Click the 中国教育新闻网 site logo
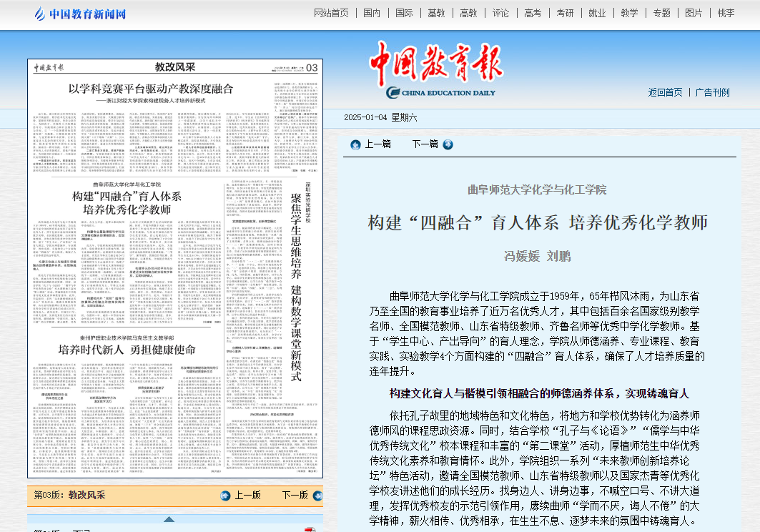Image resolution: width=760 pixels, height=532 pixels. point(80,14)
